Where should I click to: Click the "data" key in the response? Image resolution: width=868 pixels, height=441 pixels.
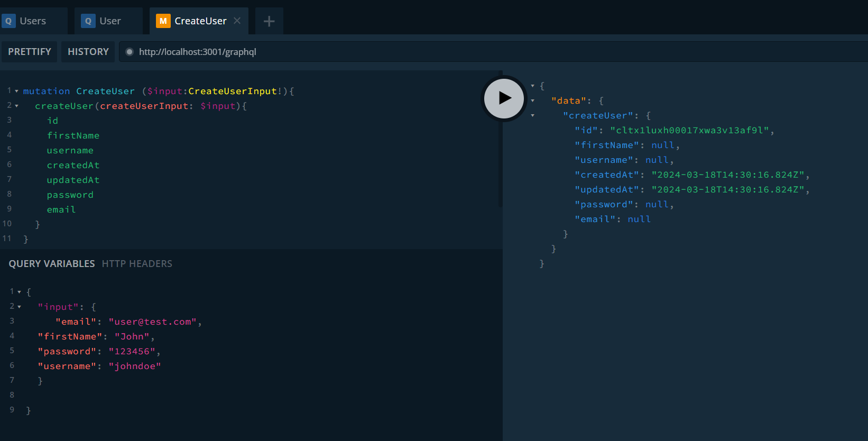tap(569, 101)
